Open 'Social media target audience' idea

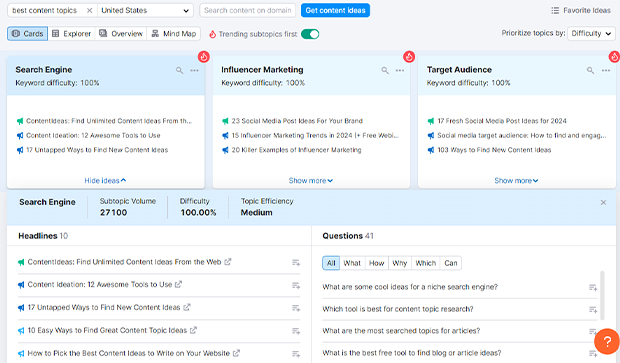(522, 136)
